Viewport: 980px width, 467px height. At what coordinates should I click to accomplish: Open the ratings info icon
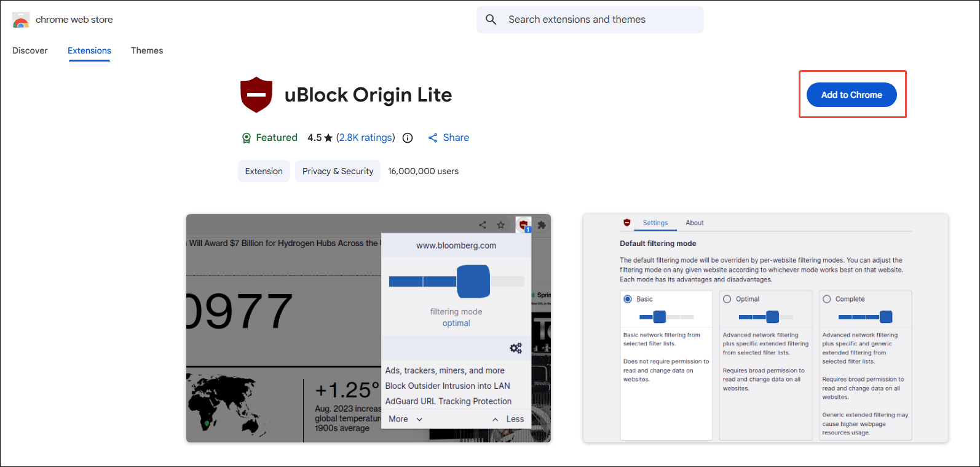(x=408, y=138)
